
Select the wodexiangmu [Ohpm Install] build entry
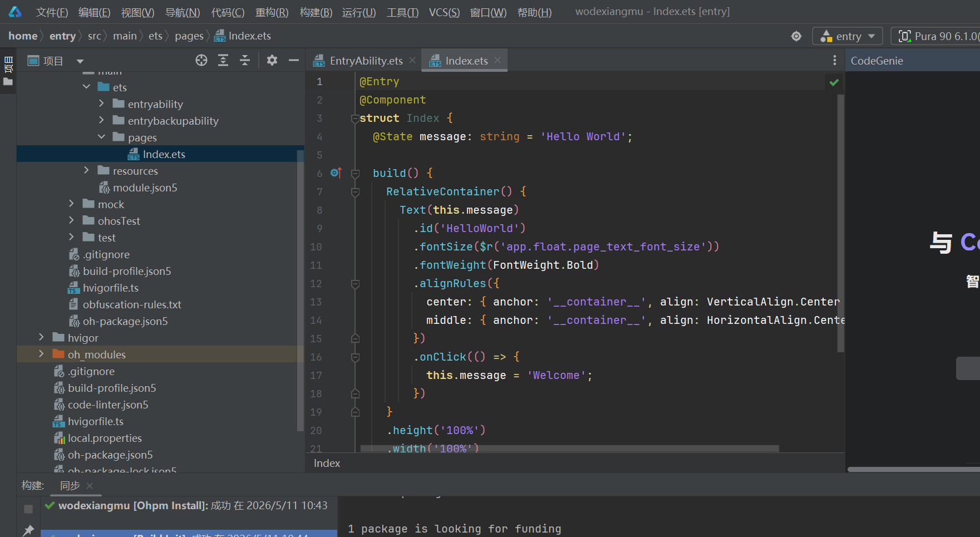pos(189,505)
